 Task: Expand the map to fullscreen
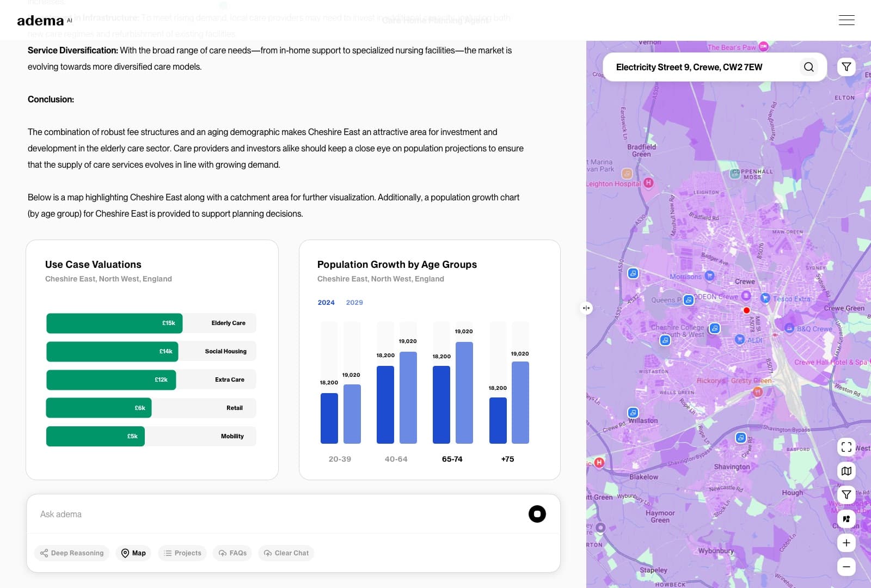pyautogui.click(x=847, y=447)
